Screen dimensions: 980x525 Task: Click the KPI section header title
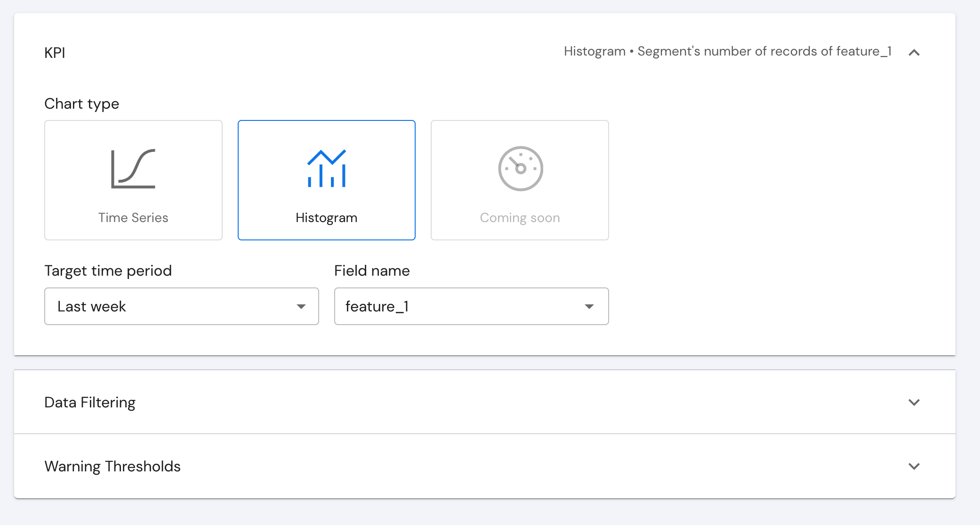[x=55, y=52]
